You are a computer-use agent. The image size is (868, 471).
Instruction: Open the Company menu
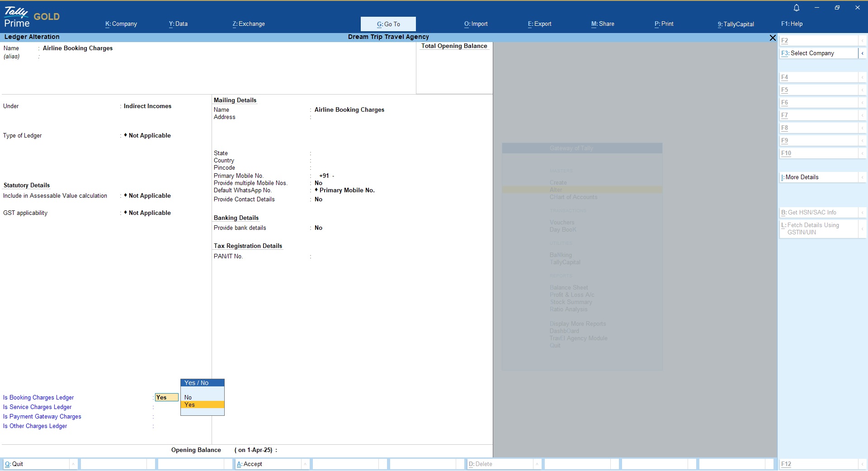[x=121, y=24]
